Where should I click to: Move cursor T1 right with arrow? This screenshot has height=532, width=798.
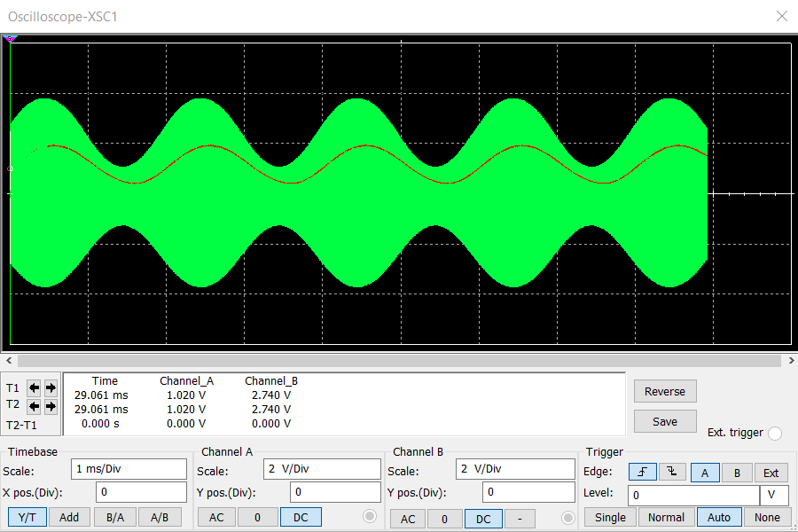tap(51, 388)
